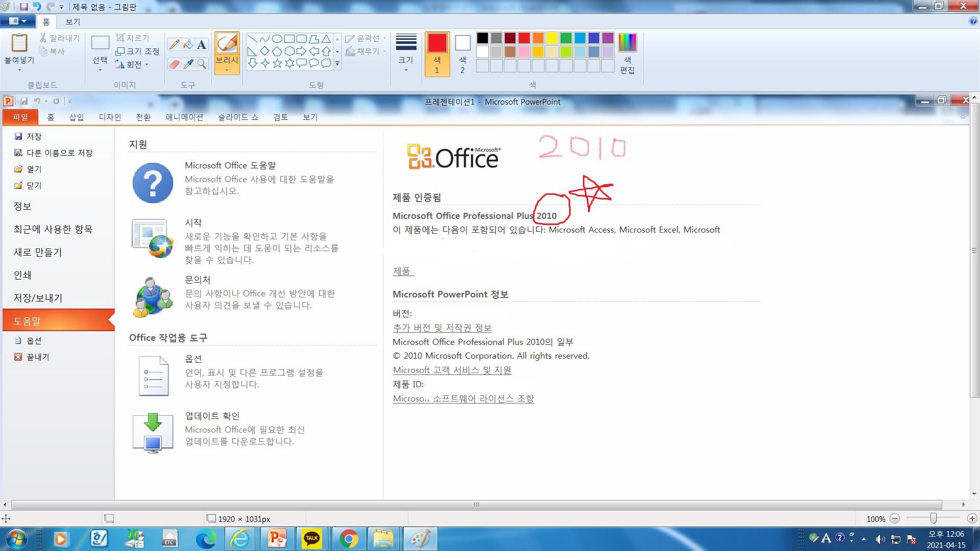Select the Pencil tool in Paint

pyautogui.click(x=174, y=45)
